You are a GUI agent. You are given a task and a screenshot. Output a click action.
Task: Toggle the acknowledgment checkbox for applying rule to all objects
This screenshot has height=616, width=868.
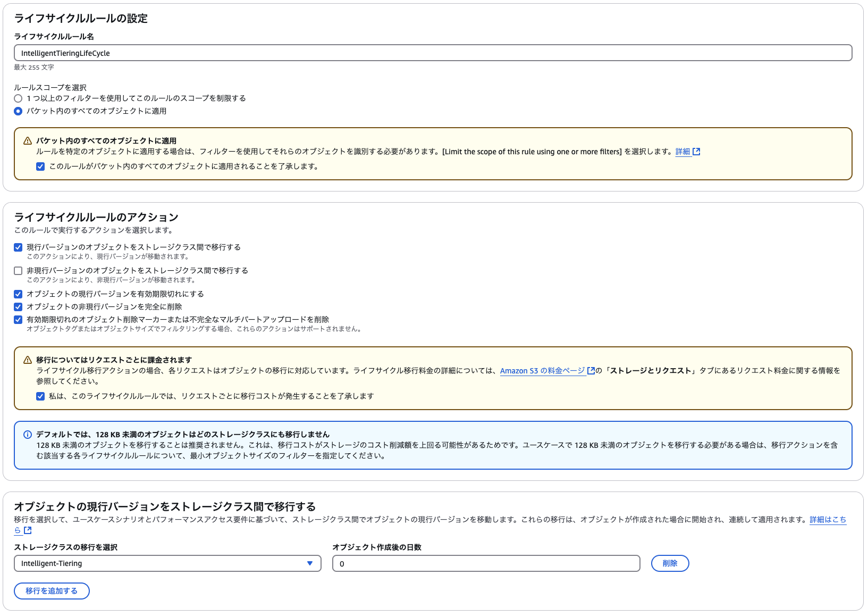point(40,167)
